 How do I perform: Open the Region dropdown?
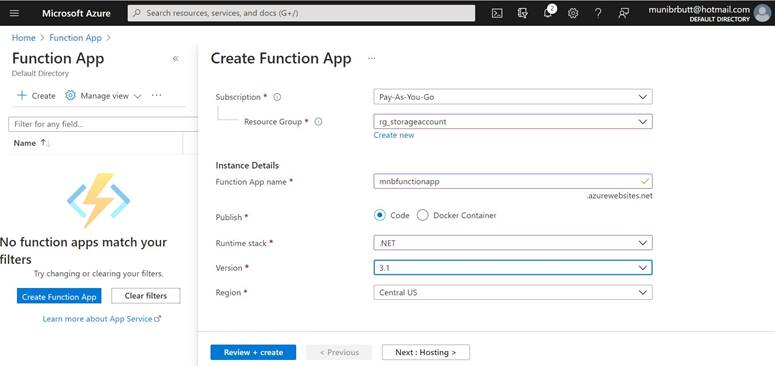click(513, 292)
